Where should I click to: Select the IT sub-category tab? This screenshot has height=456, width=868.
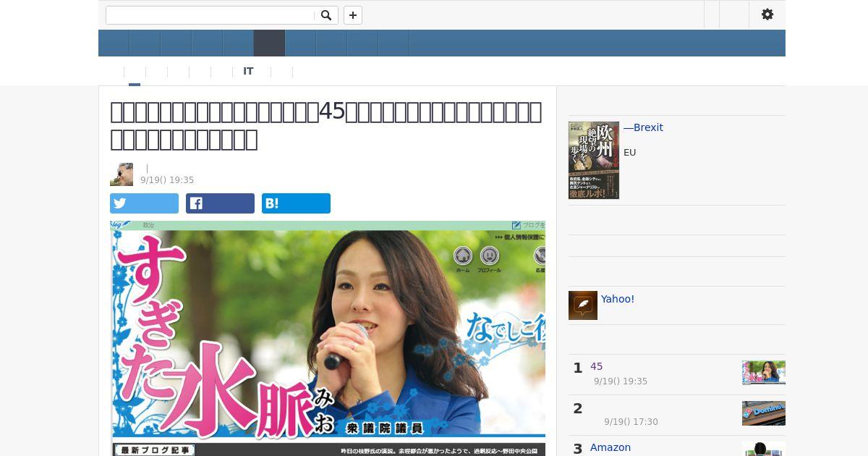248,71
